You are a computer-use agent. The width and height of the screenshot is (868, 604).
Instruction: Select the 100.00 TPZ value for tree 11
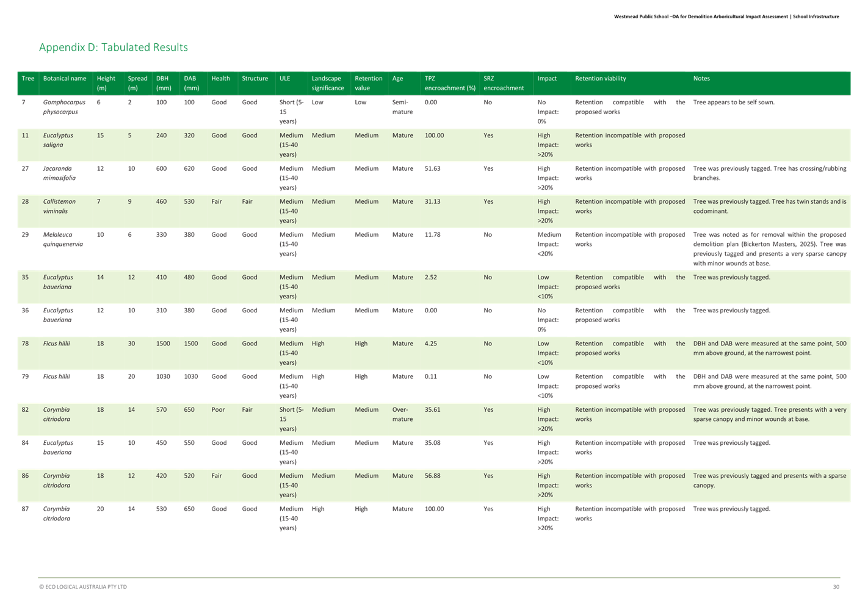(434, 135)
